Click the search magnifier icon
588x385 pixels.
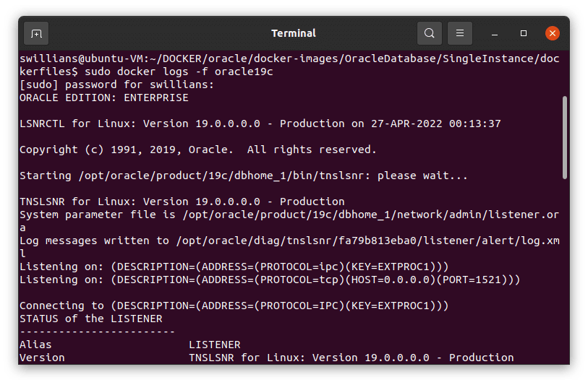click(x=430, y=33)
